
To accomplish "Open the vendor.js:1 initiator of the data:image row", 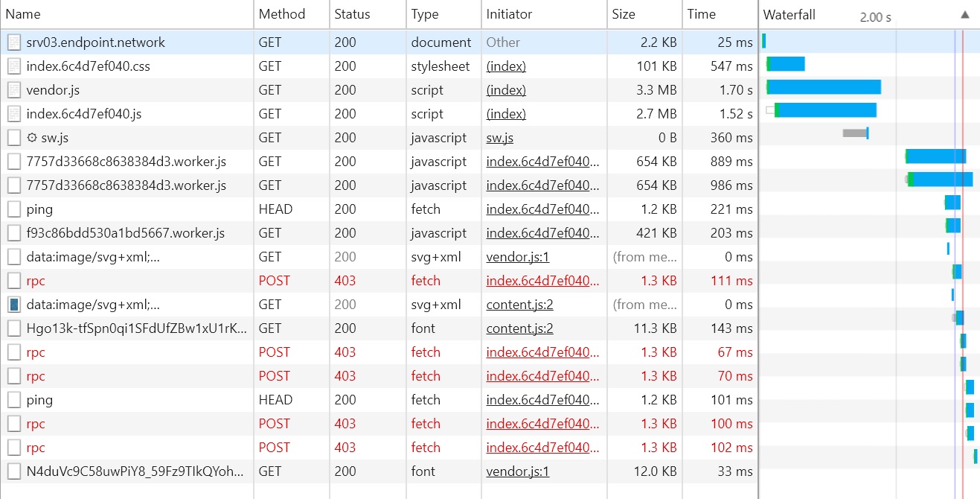I will click(x=518, y=257).
